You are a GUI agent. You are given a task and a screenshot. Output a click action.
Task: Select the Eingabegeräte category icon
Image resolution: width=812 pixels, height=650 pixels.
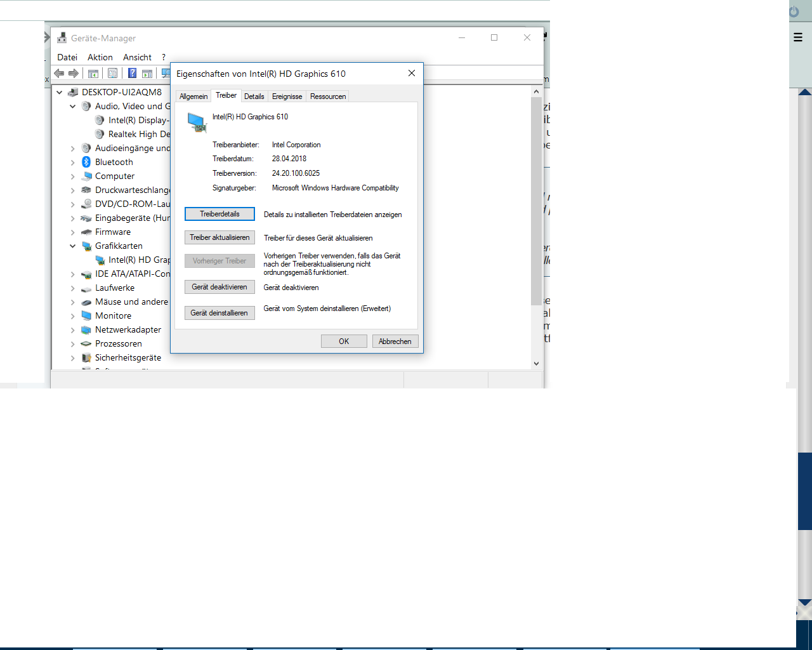pos(86,218)
